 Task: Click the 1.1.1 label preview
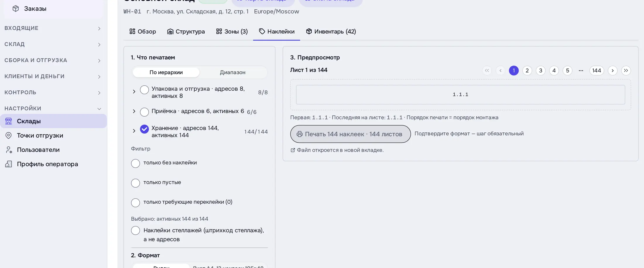coord(460,95)
